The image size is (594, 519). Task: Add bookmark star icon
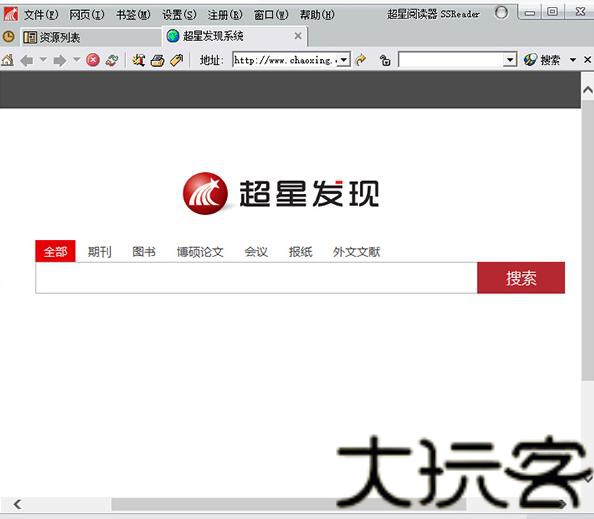point(139,60)
